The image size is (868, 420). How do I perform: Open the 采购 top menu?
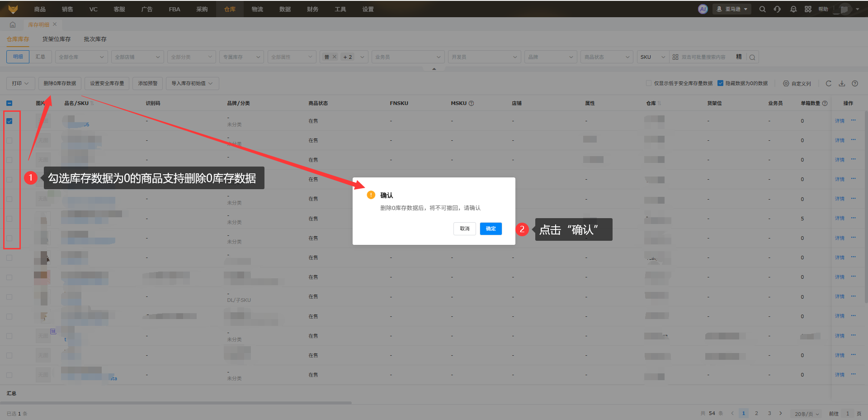coord(202,9)
